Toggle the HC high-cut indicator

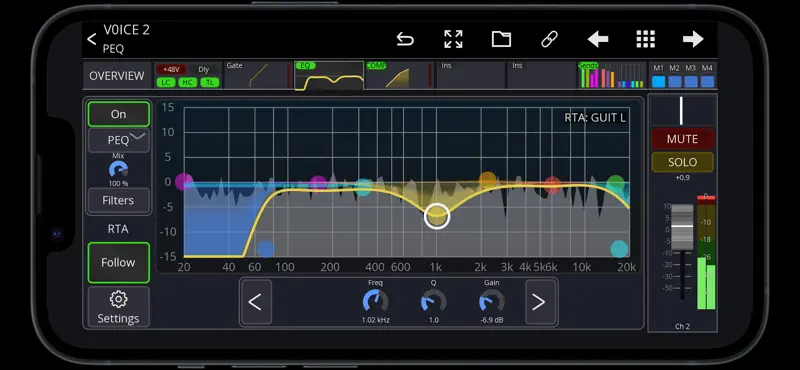[x=188, y=82]
